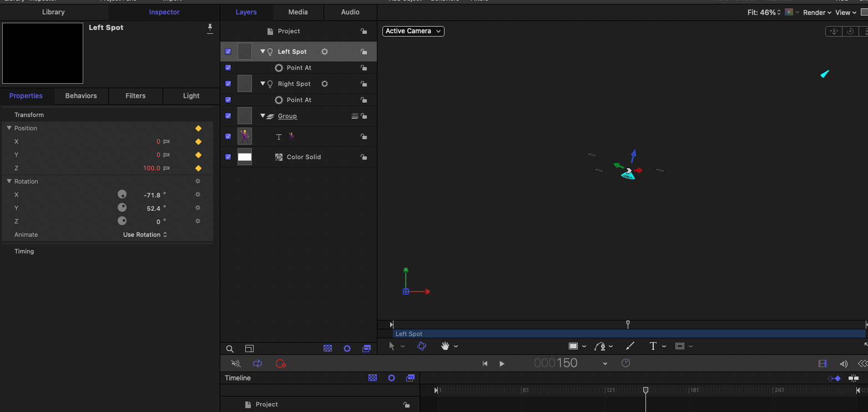Screen dimensions: 868x412
Task: Adjust the Rotation Y dial
Action: coord(122,208)
